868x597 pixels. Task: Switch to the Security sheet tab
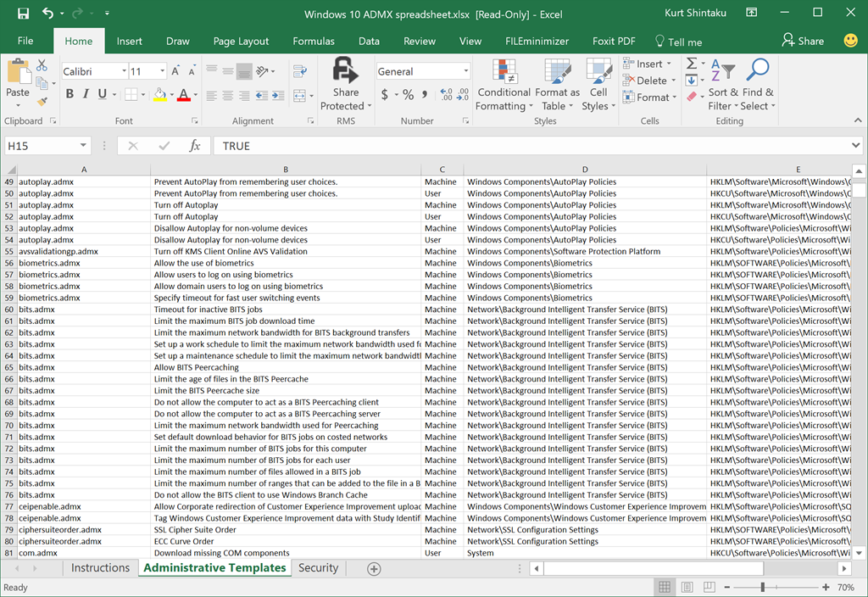318,568
